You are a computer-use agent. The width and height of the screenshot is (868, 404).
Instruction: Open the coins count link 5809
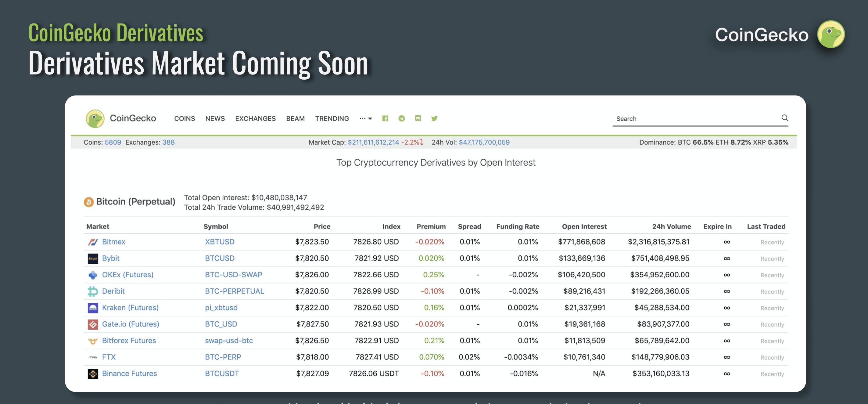[x=113, y=142]
